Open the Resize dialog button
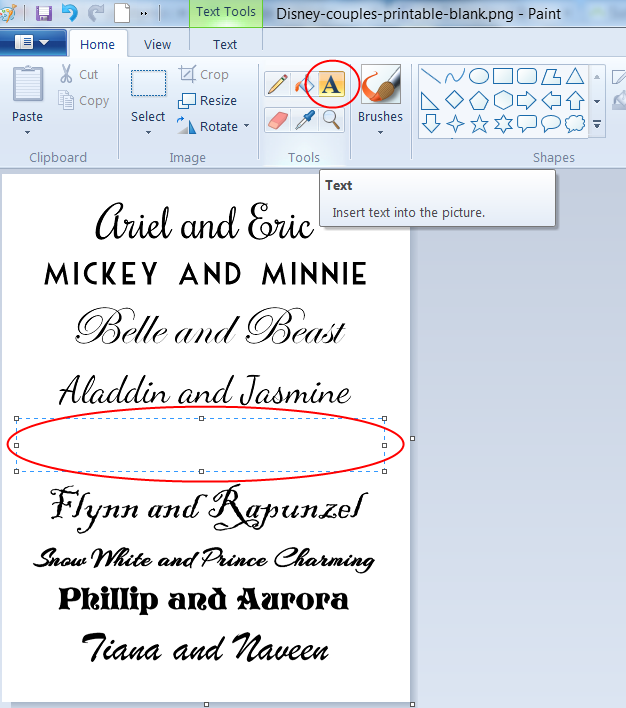626x708 pixels. tap(208, 100)
